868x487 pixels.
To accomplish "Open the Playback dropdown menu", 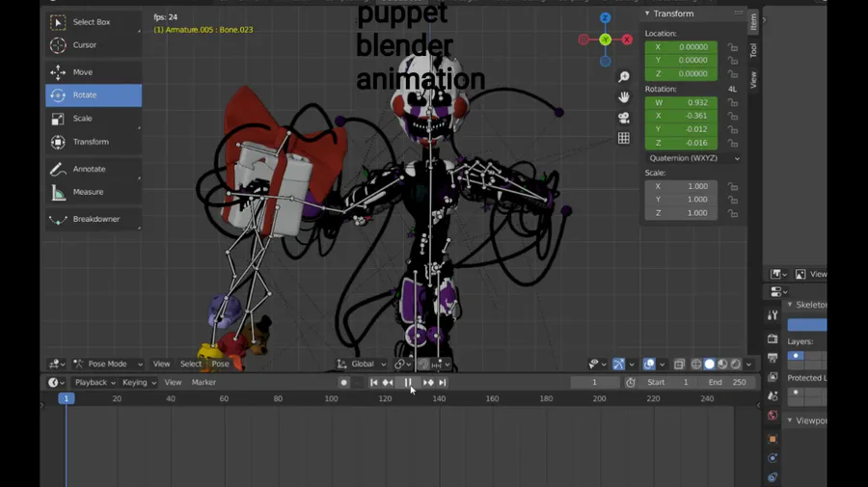I will (95, 383).
